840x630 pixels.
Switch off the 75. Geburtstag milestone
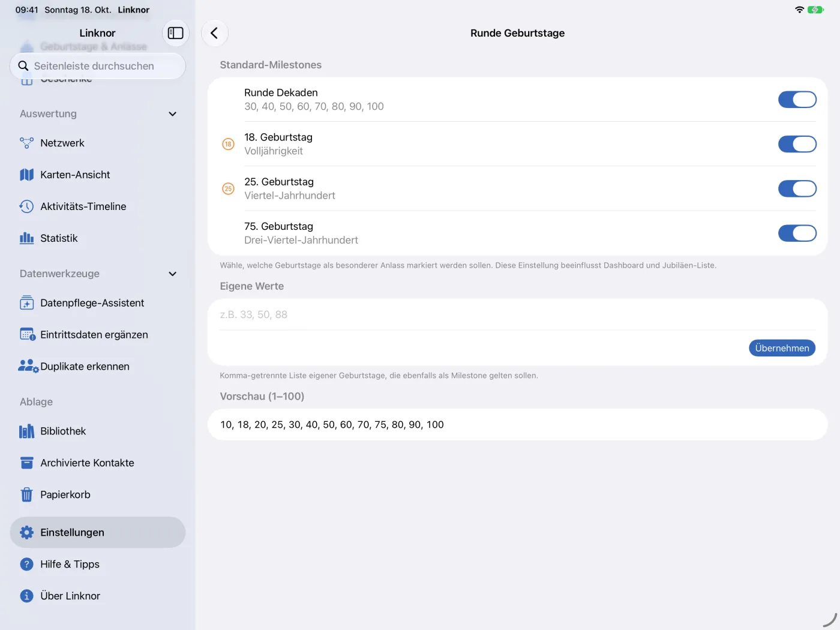click(797, 233)
